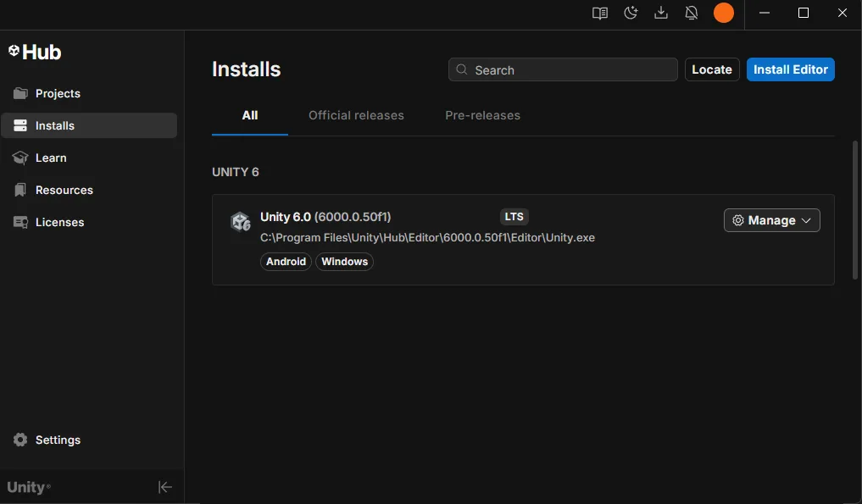Open the documentation book icon
862x504 pixels.
(600, 13)
